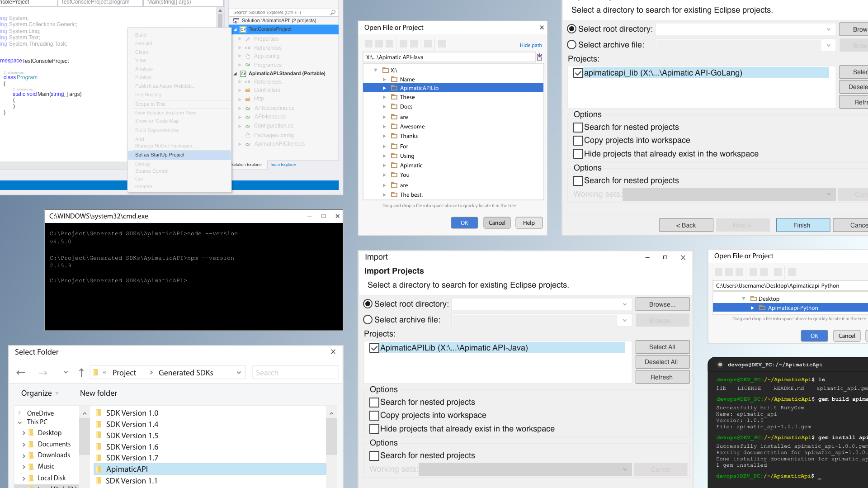Open root directory dropdown in Import Projects window
The height and width of the screenshot is (488, 868).
click(x=624, y=304)
